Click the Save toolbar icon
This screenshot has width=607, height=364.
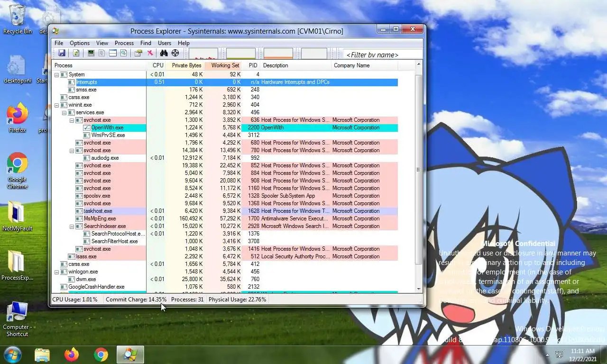pos(62,53)
